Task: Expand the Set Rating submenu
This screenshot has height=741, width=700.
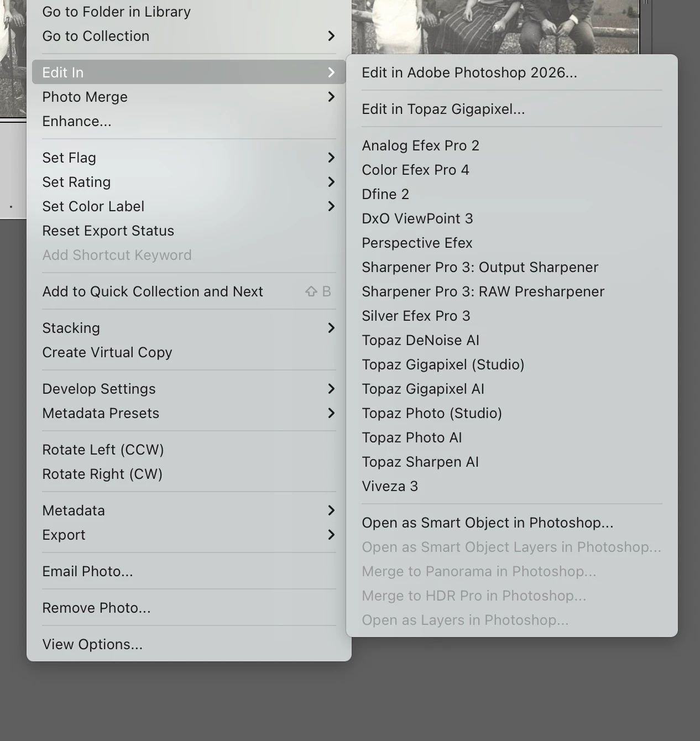Action: click(x=189, y=182)
